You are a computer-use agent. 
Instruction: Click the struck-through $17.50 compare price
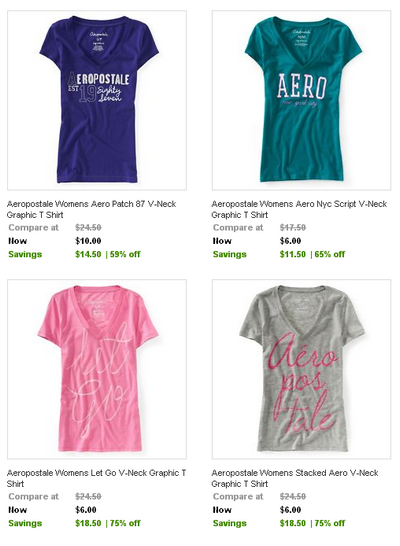(293, 228)
